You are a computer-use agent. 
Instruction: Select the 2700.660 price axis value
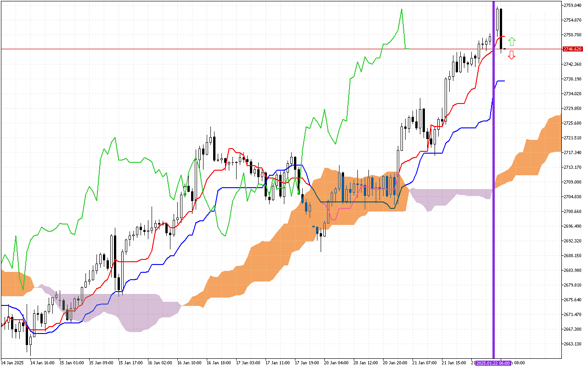573,211
